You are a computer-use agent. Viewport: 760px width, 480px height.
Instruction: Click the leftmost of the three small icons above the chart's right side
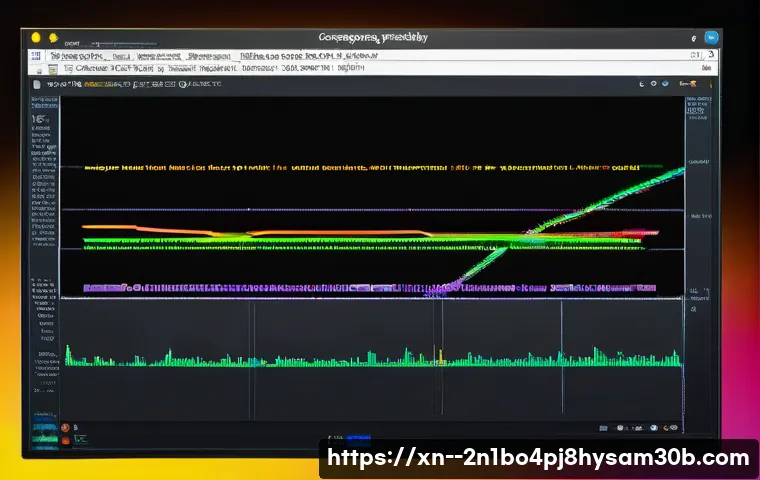click(640, 86)
